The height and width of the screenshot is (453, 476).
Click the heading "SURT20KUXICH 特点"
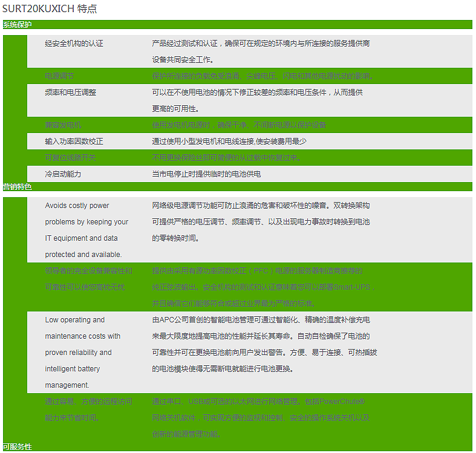click(50, 8)
